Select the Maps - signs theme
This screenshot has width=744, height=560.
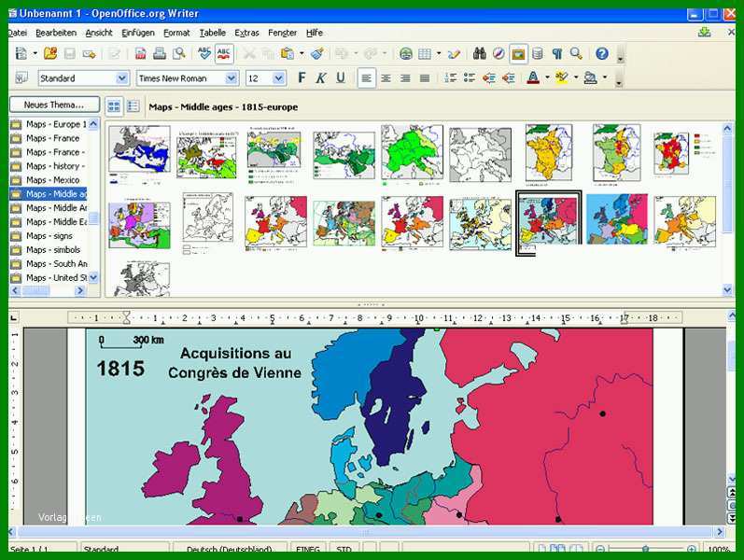(48, 236)
